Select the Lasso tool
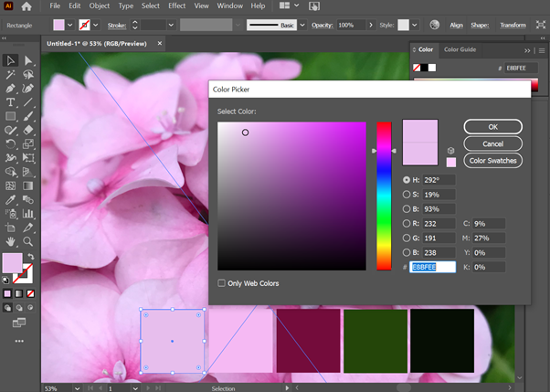Image resolution: width=550 pixels, height=392 pixels. click(x=28, y=74)
